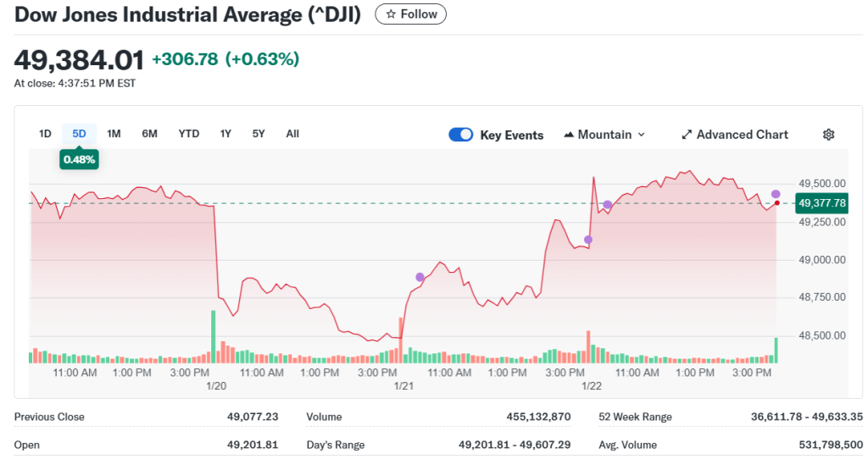Click the 1/21 date label on axis

tap(403, 386)
